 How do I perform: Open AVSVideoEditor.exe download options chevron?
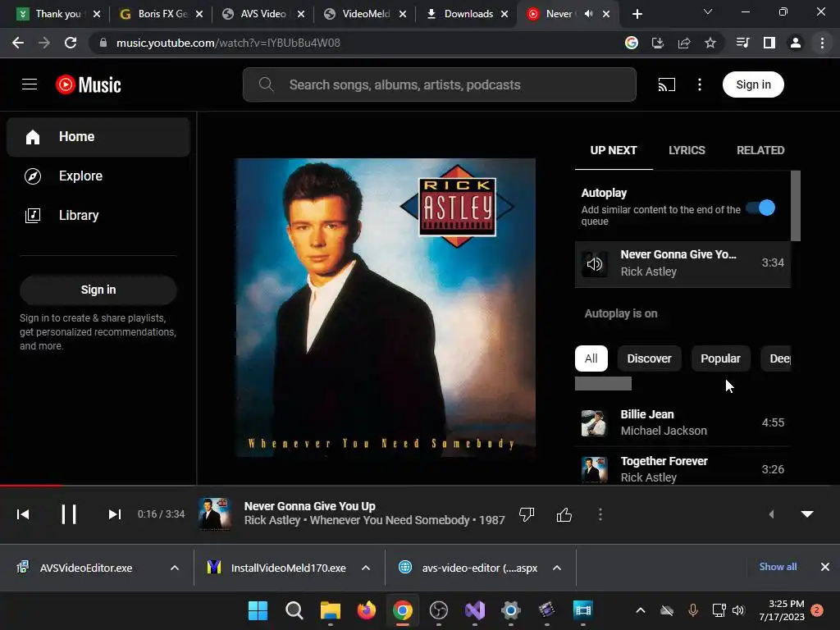(175, 568)
